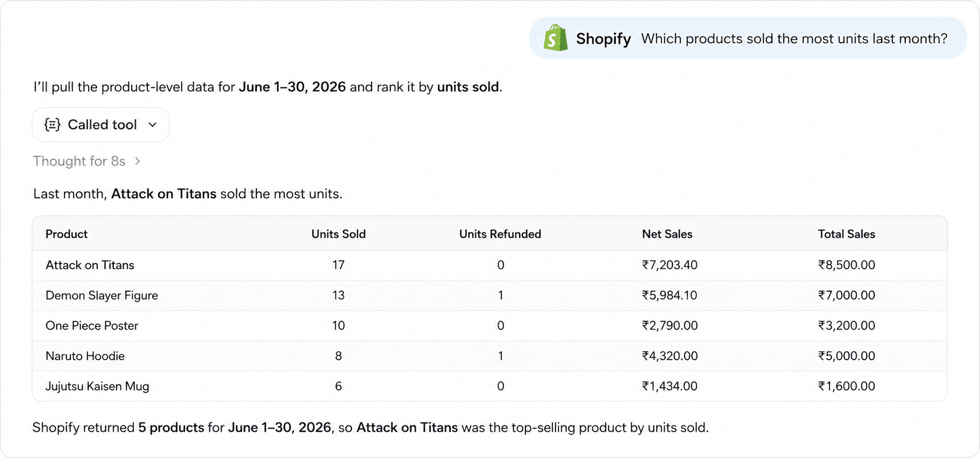Click the Shopify bag logo icon

tap(555, 38)
